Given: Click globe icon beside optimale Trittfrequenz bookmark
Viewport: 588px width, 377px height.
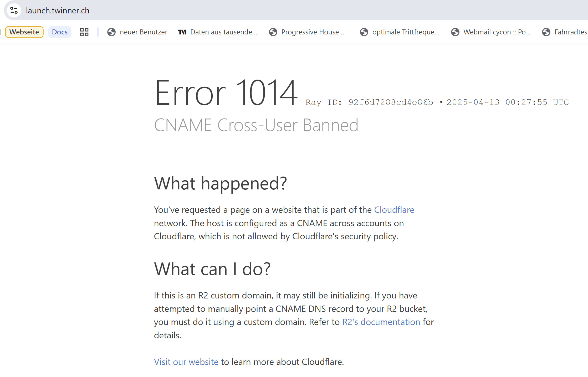Looking at the screenshot, I should [x=364, y=32].
